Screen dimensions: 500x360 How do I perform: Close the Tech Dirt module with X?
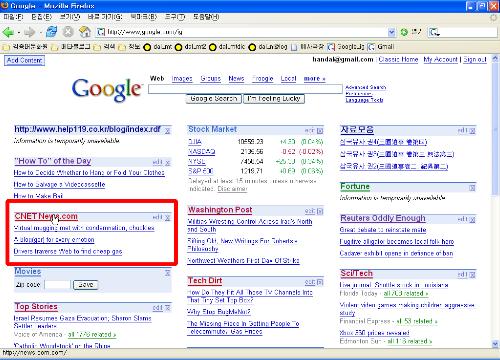(320, 282)
